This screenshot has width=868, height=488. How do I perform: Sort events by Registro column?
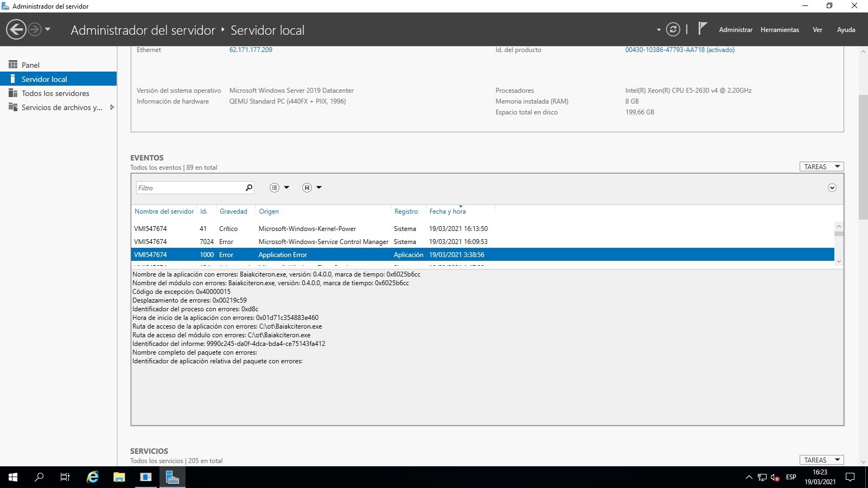click(x=406, y=211)
